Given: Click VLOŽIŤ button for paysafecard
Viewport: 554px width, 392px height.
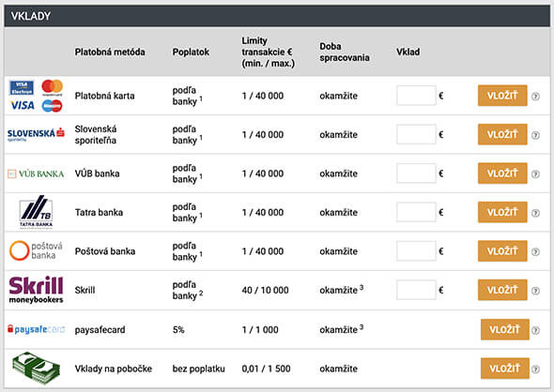Looking at the screenshot, I should [505, 329].
